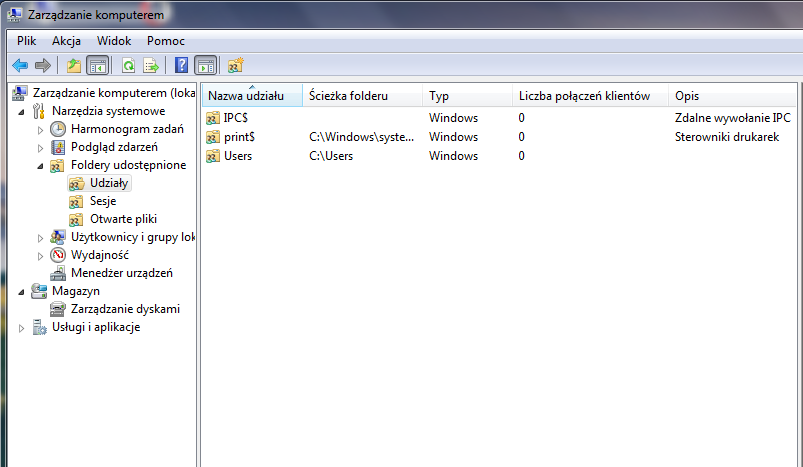Select the Foldery udostępnione label
The width and height of the screenshot is (803, 467).
pyautogui.click(x=128, y=165)
